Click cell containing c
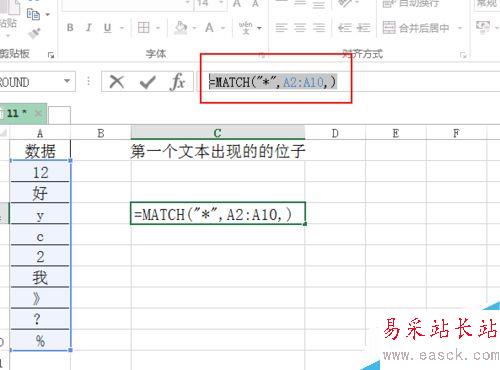Screen dimensions: 500x370 point(40,235)
